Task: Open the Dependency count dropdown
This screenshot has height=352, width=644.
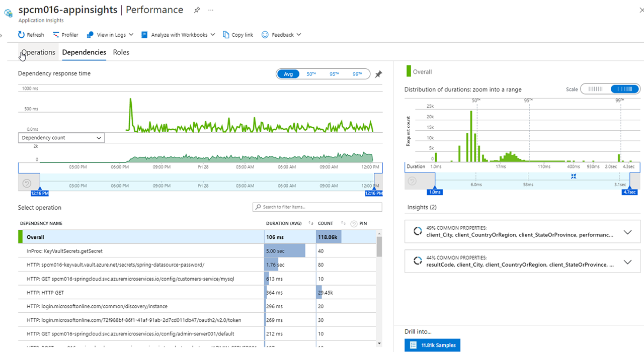Action: pyautogui.click(x=61, y=138)
